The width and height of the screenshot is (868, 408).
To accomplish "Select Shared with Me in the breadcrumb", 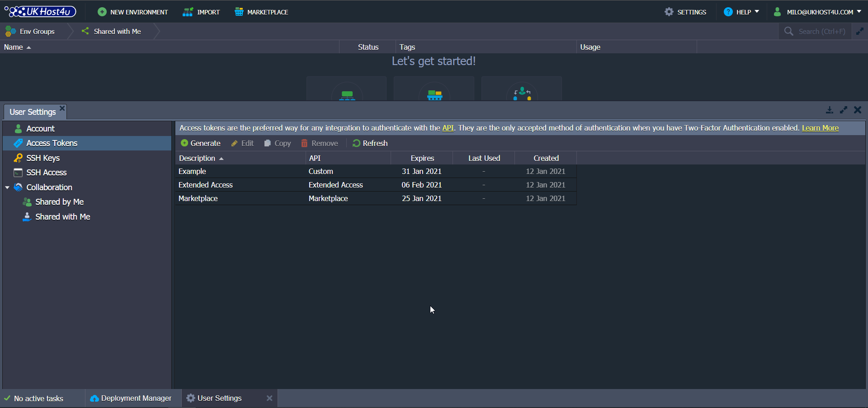I will (x=117, y=31).
